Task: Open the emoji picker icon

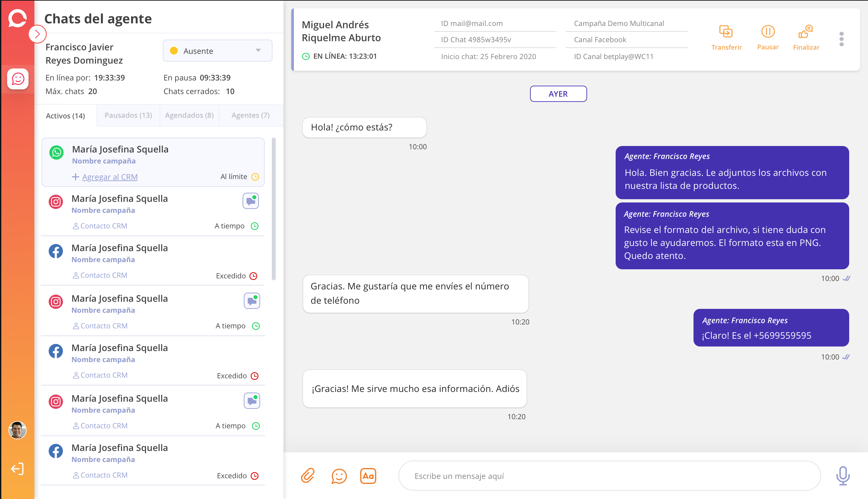Action: (x=339, y=476)
